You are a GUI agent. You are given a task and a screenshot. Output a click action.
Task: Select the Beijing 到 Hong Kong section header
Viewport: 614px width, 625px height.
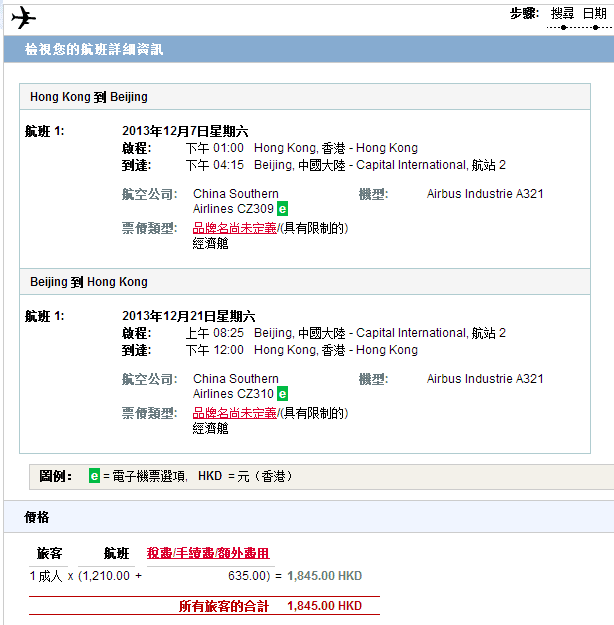click(x=89, y=282)
